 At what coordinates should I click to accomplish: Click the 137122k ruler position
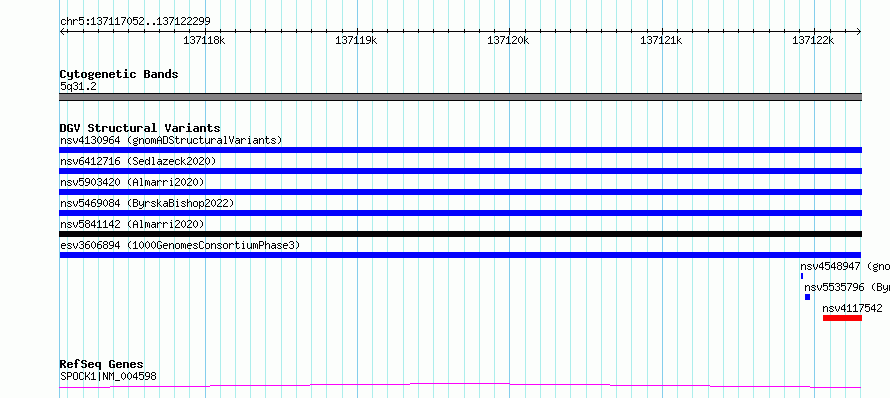pos(813,40)
